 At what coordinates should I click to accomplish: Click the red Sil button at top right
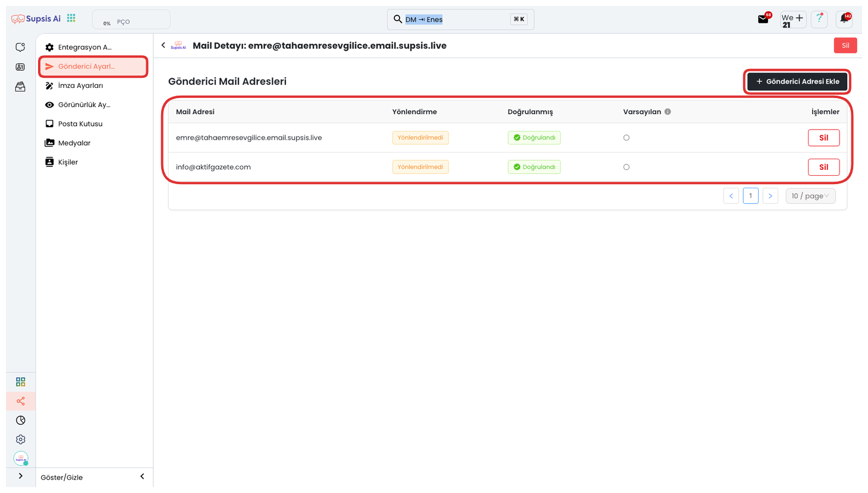point(845,45)
